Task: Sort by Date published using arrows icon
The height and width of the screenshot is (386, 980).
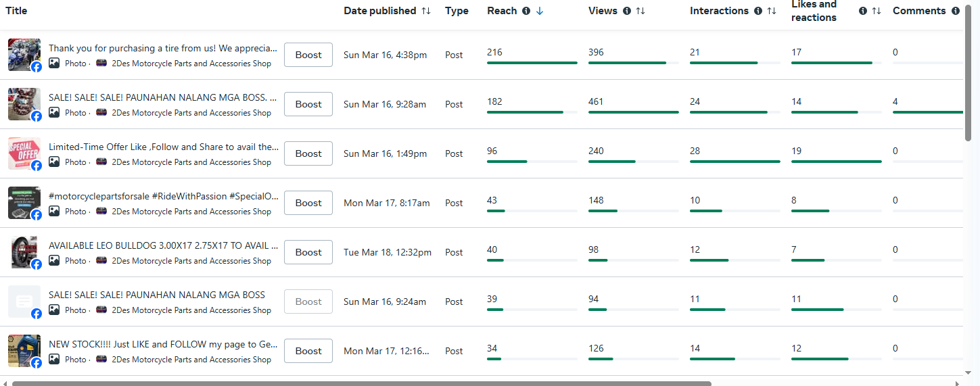Action: pyautogui.click(x=426, y=11)
